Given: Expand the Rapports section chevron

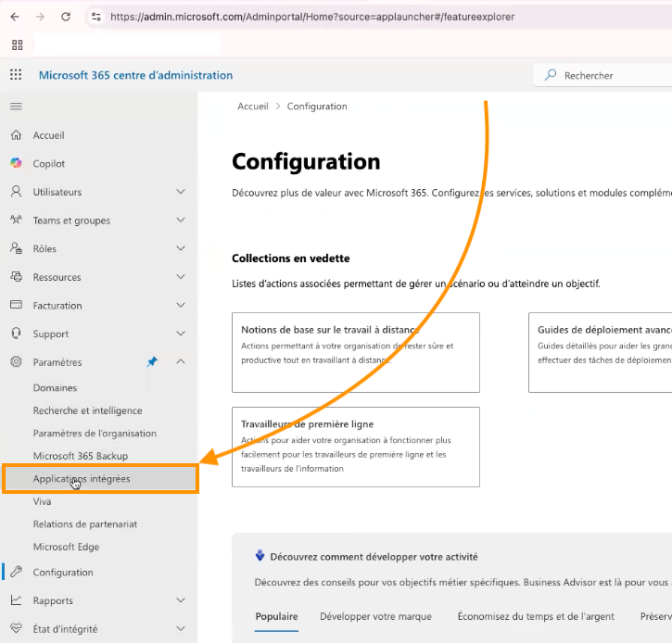Looking at the screenshot, I should tap(181, 600).
